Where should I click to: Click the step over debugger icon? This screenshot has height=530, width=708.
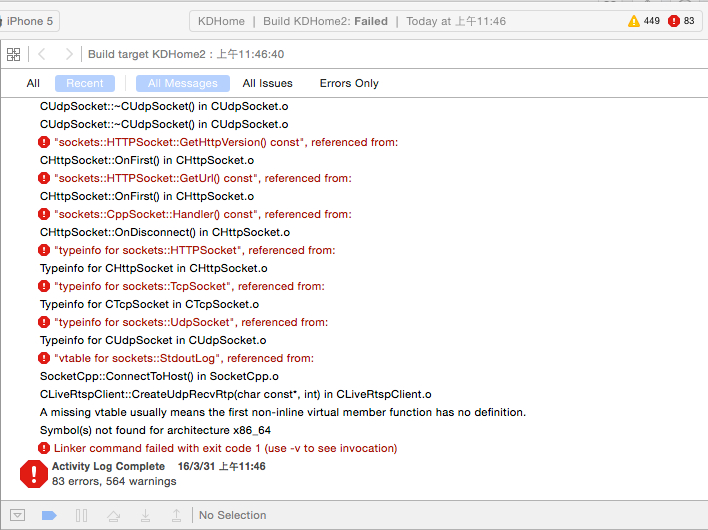[114, 515]
